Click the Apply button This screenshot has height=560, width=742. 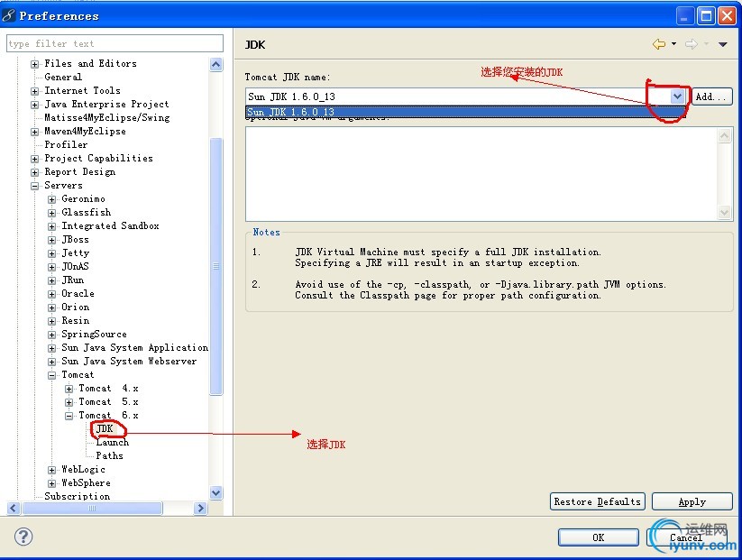692,501
